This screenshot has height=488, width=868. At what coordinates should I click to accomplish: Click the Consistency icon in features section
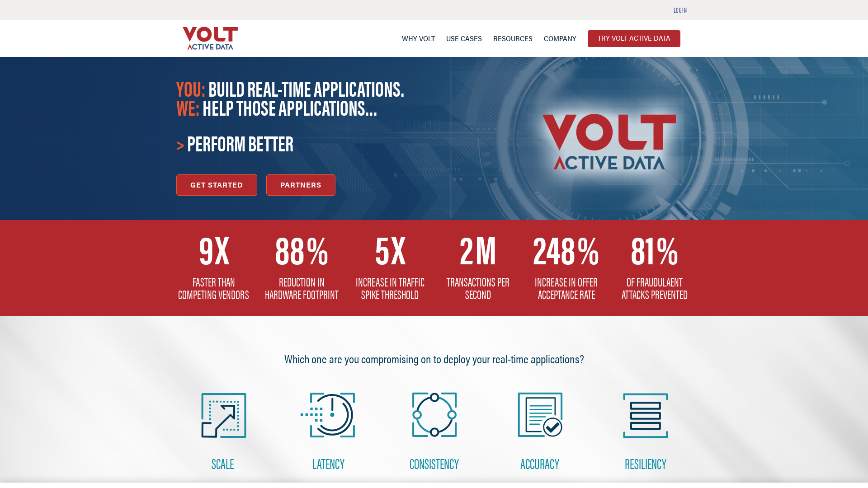coord(434,415)
